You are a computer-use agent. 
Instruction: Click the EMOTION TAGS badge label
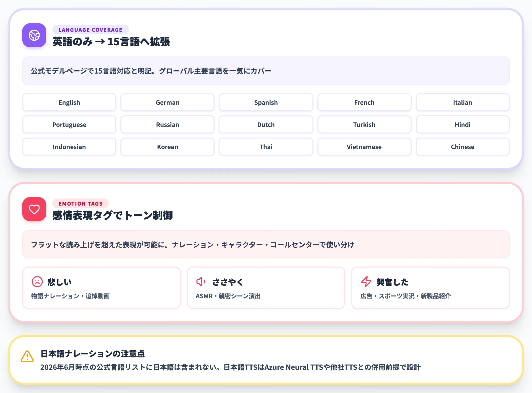(81, 204)
